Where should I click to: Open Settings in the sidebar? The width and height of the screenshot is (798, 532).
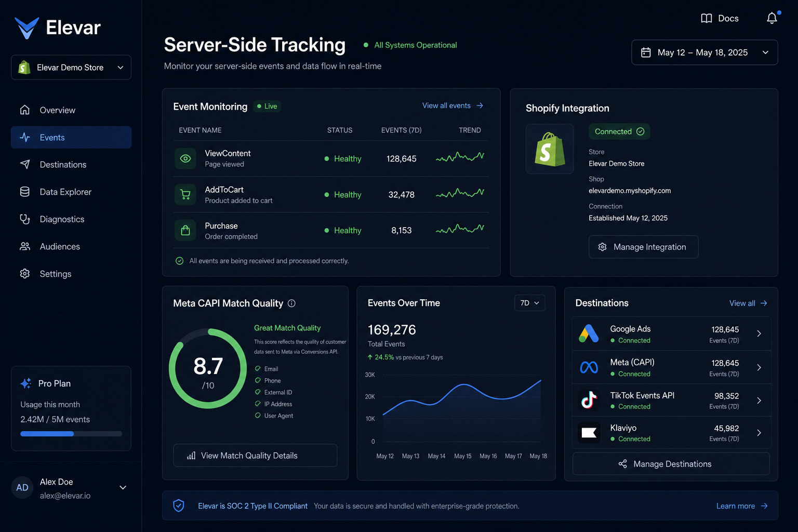[x=71, y=274]
